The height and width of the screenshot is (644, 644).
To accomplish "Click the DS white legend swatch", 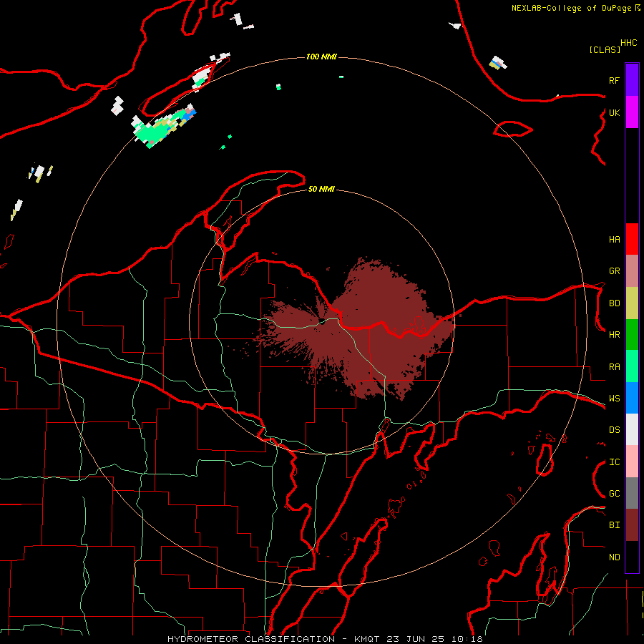I will click(x=632, y=429).
